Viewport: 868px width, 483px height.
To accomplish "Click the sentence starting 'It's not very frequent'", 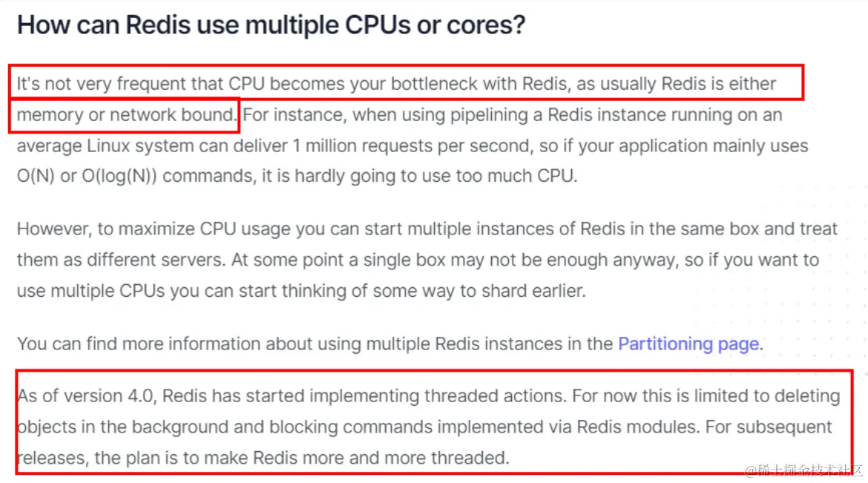I will coord(396,99).
